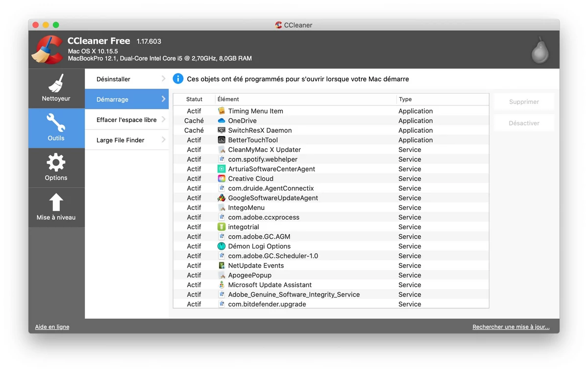The image size is (588, 371).
Task: Click the CCleaner logo in header
Action: coord(48,49)
